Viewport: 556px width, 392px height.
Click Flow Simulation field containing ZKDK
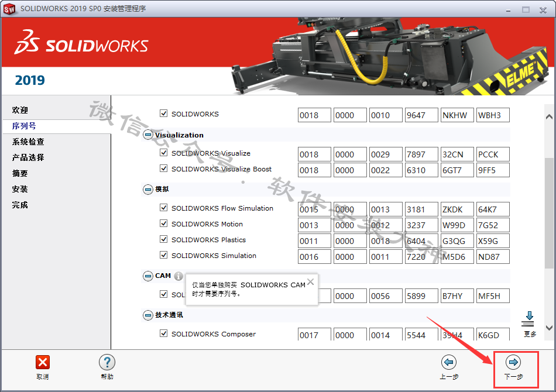tap(457, 209)
